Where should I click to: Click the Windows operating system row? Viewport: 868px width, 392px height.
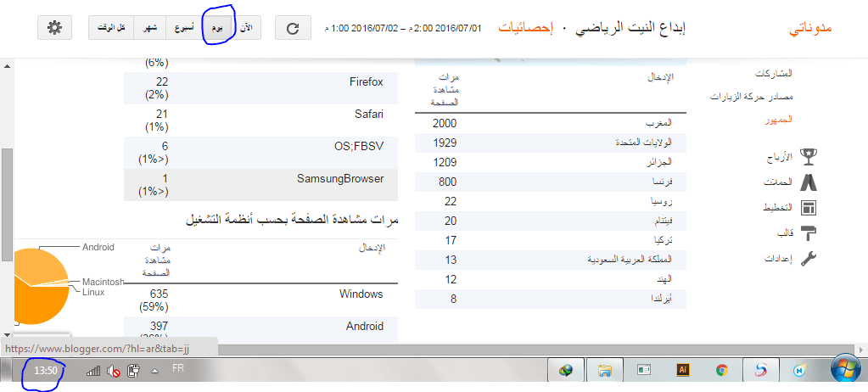click(261, 300)
